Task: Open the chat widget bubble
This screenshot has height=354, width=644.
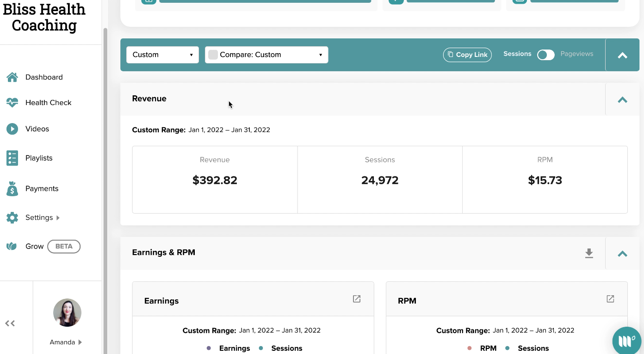Action: tap(628, 341)
